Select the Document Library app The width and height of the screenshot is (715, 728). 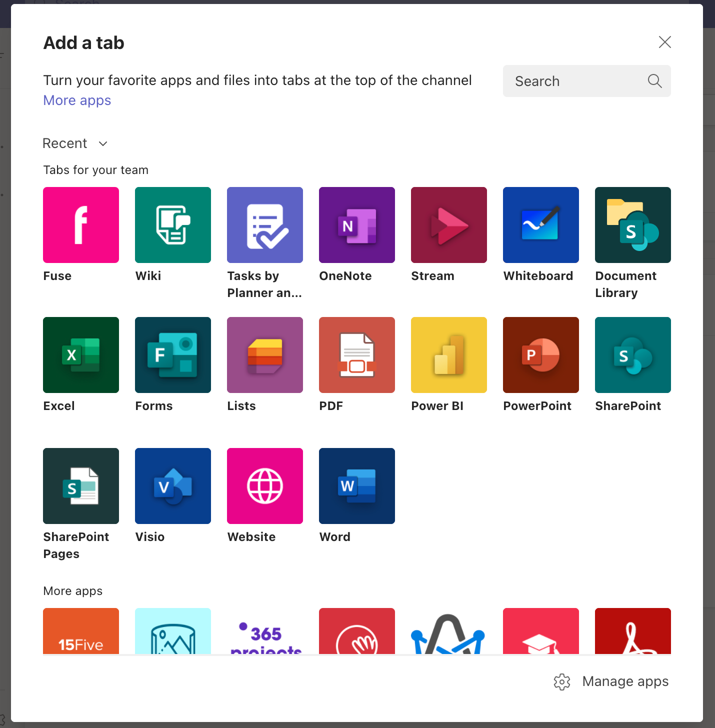[632, 224]
